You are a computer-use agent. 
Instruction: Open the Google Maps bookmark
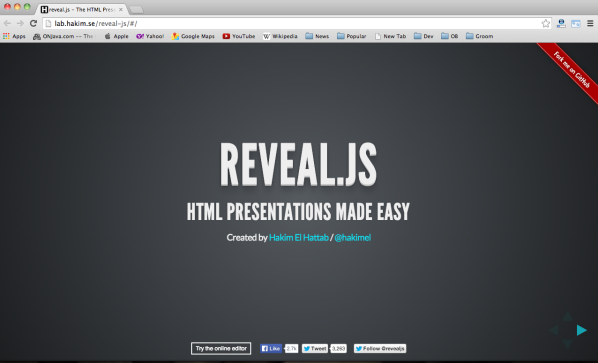[193, 36]
